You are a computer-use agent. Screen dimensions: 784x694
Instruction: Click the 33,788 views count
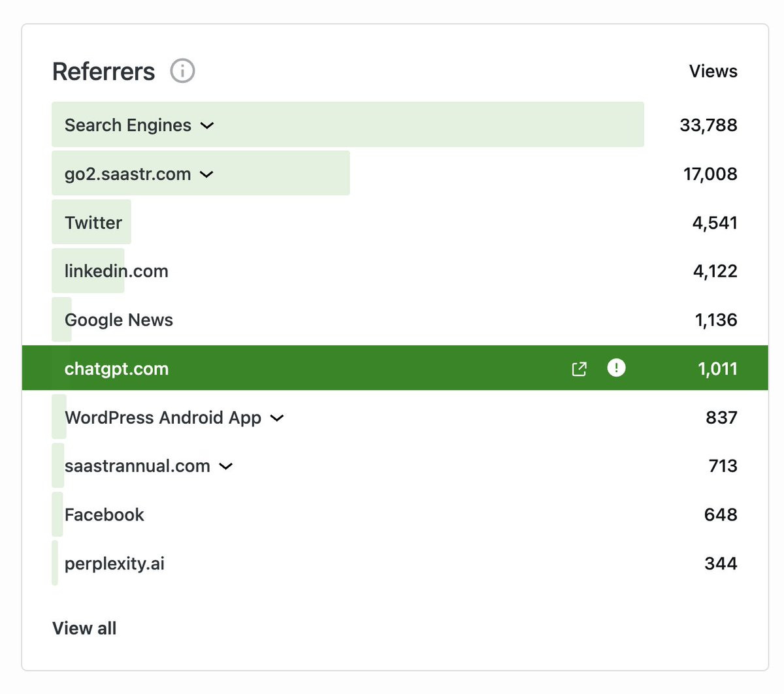click(x=708, y=125)
